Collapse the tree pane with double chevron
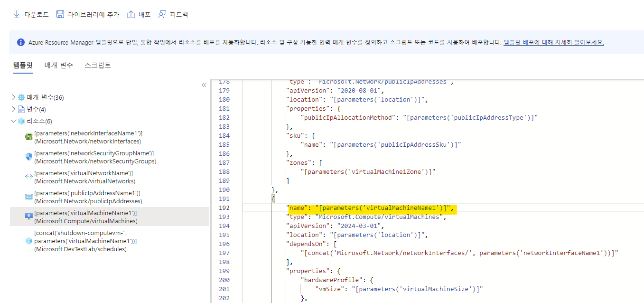644x303 pixels. (204, 85)
